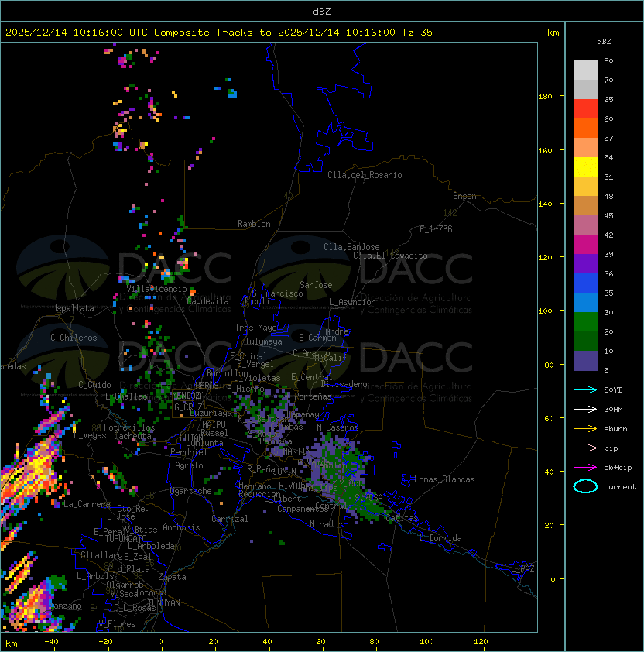Click the Divisadero map label
The height and width of the screenshot is (652, 644).
(x=344, y=384)
